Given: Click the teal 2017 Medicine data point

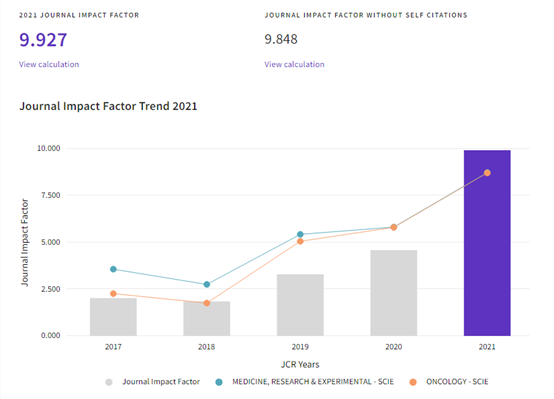Looking at the screenshot, I should [x=113, y=269].
